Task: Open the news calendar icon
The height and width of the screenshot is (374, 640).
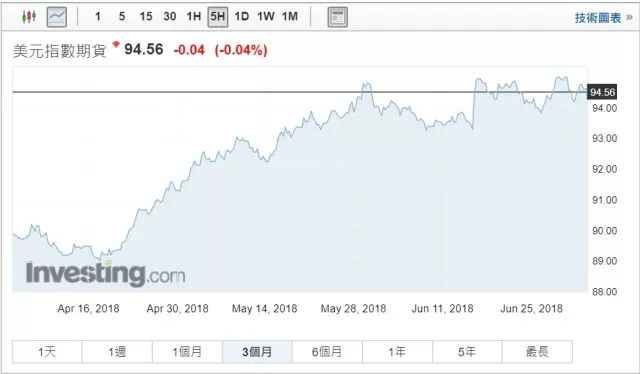Action: (x=338, y=17)
